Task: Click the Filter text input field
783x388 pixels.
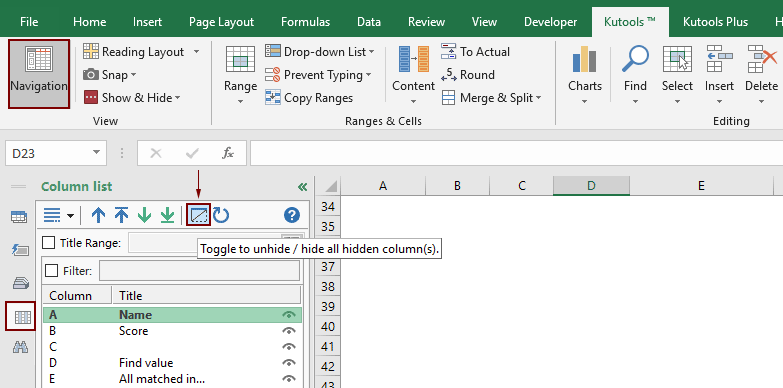Action: point(199,271)
